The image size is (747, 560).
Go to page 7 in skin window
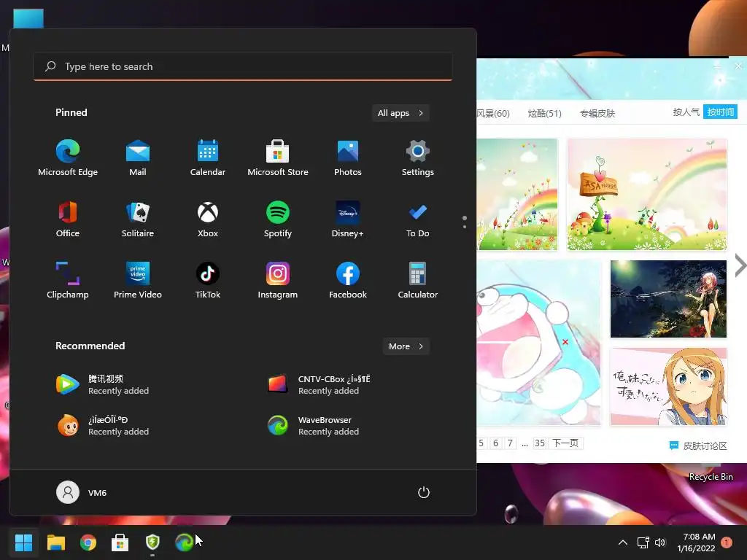pos(510,443)
